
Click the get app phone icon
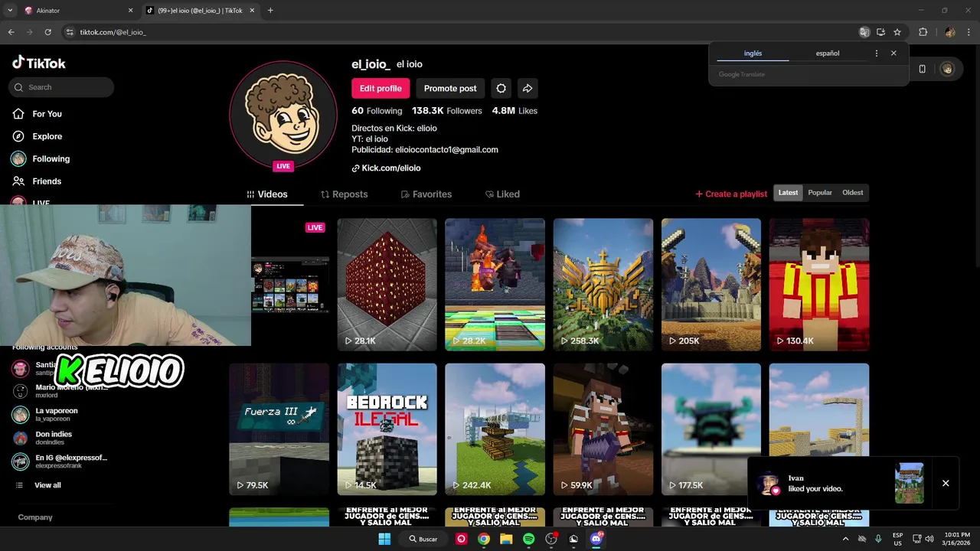click(922, 69)
